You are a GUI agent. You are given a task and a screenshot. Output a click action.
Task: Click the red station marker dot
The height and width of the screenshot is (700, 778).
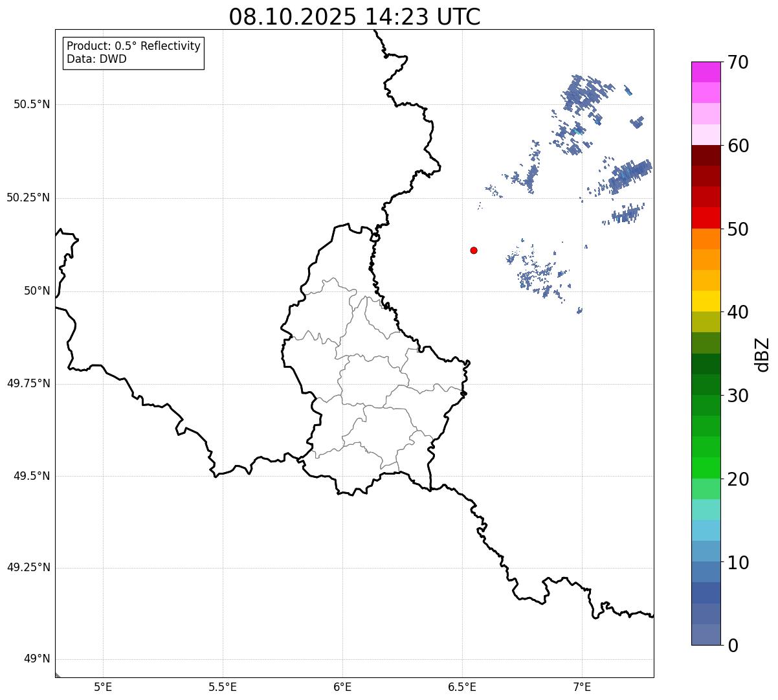[474, 250]
